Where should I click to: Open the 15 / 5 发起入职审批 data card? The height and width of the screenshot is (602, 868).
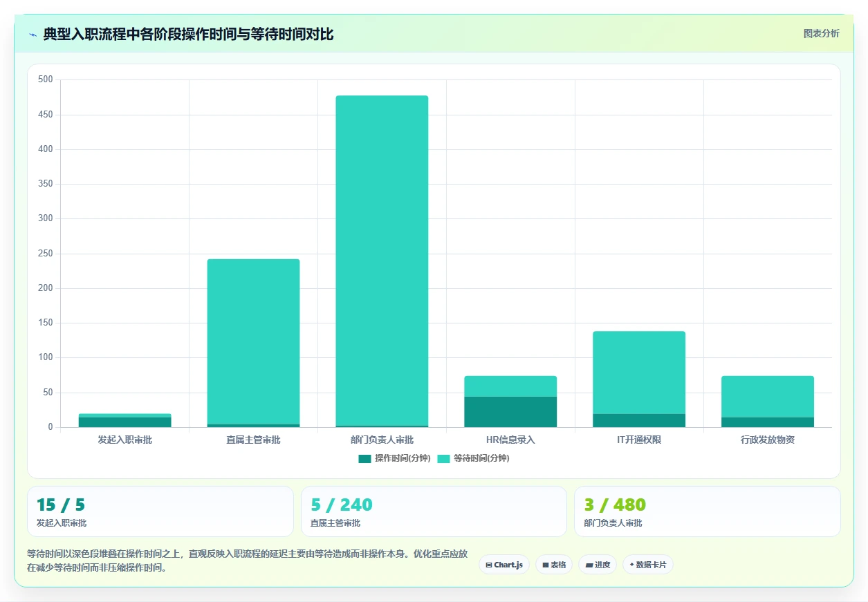pyautogui.click(x=160, y=511)
